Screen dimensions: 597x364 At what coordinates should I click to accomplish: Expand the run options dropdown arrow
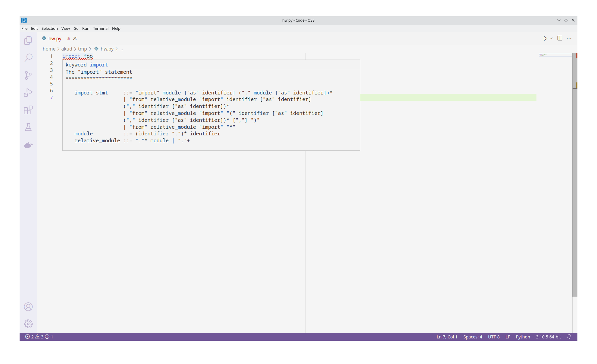(552, 39)
